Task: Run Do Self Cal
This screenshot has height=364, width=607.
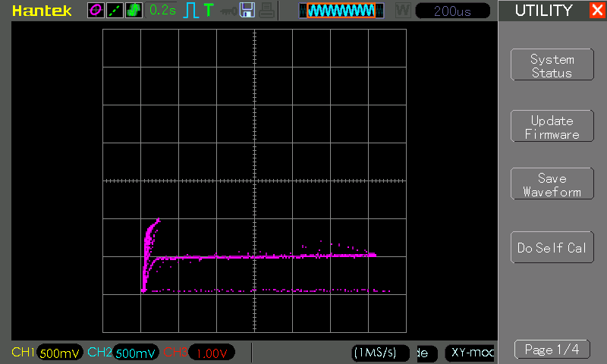Action: tap(552, 248)
